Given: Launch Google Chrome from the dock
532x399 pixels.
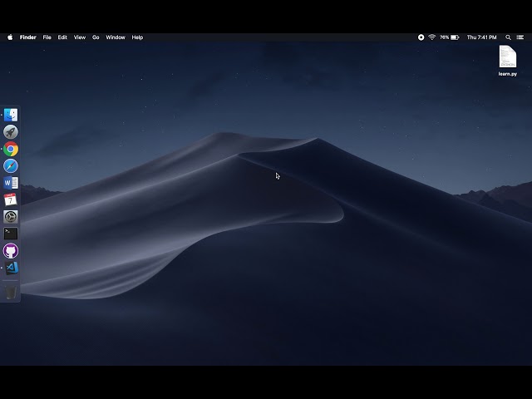Looking at the screenshot, I should pos(11,149).
